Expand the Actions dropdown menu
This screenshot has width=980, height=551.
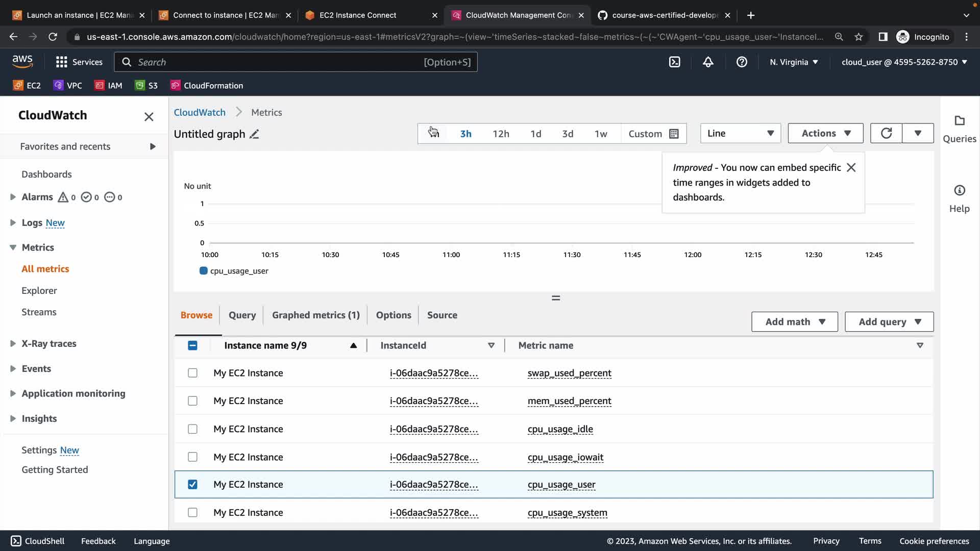(825, 133)
